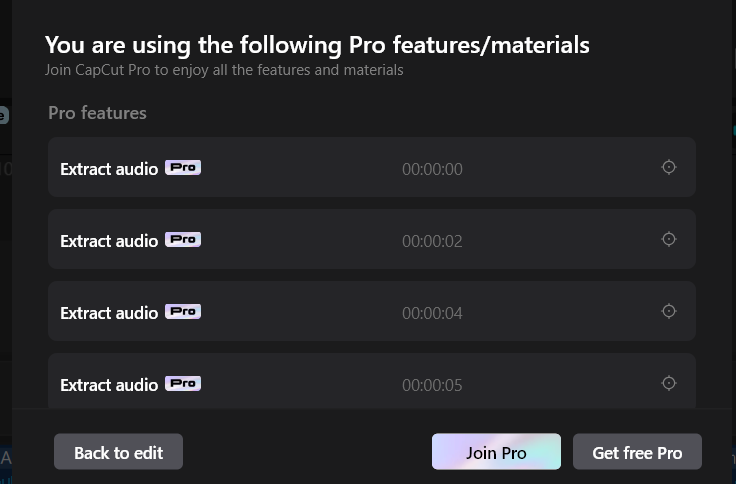Click Pro badge beside Extract audio at 00:00:02

pos(183,239)
